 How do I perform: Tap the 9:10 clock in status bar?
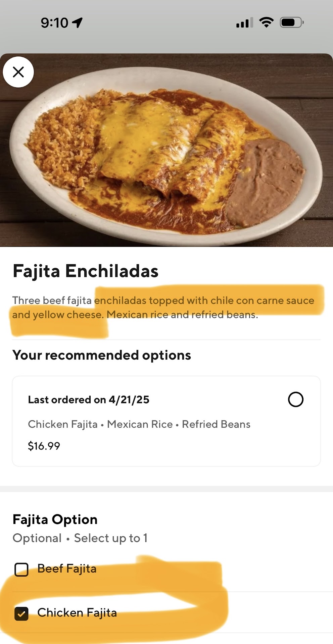[x=54, y=23]
